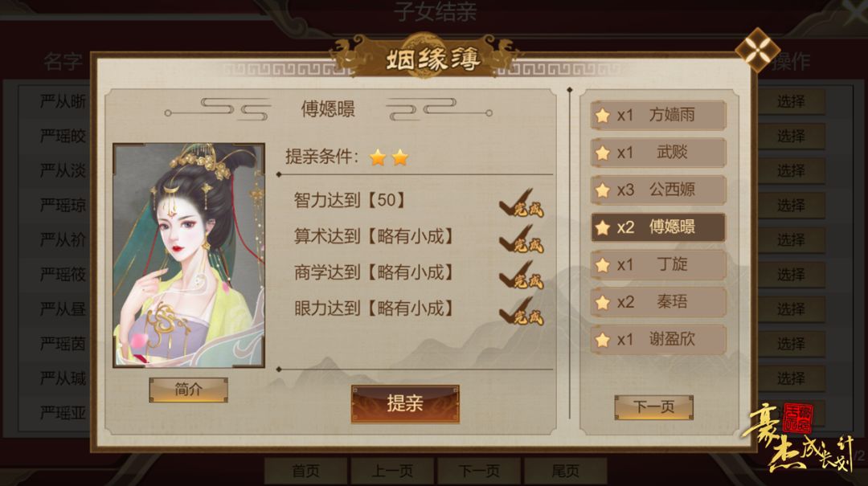
Task: Click the 完成 checkmark beside 智力达到【50】
Action: [522, 204]
